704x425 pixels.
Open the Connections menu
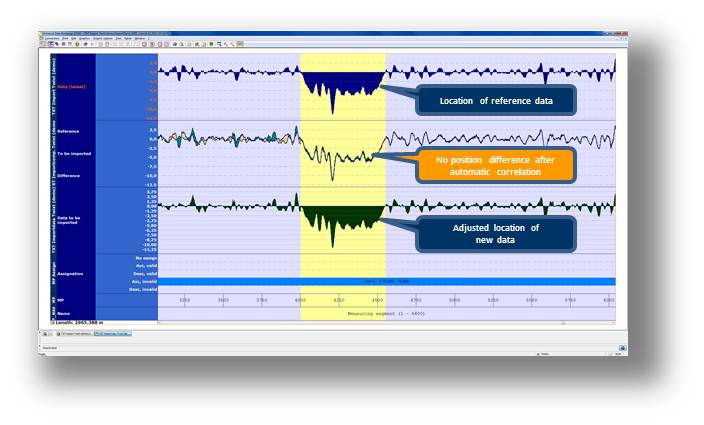point(51,38)
